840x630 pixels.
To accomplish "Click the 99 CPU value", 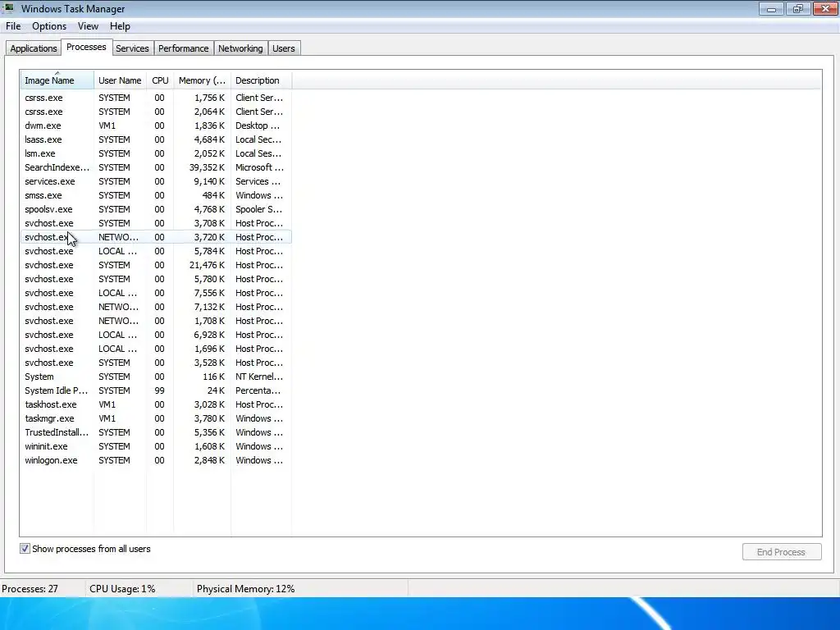I will pos(160,390).
